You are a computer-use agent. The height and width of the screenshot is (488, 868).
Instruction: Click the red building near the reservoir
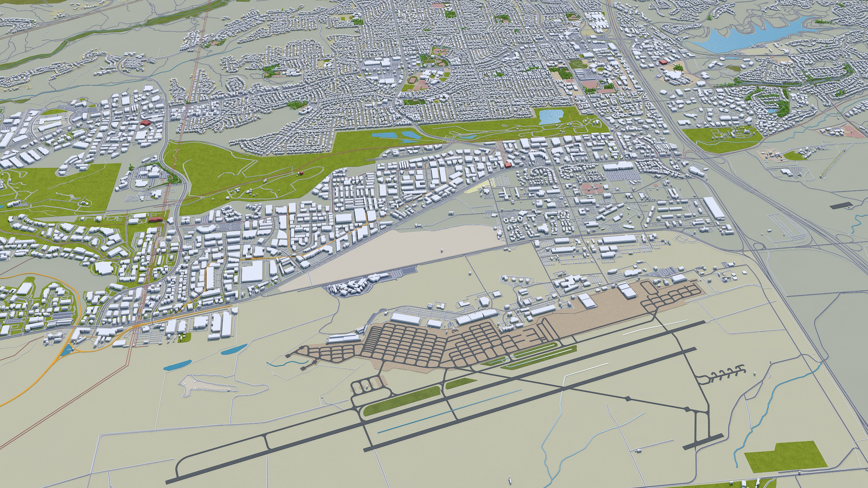pyautogui.click(x=664, y=62)
